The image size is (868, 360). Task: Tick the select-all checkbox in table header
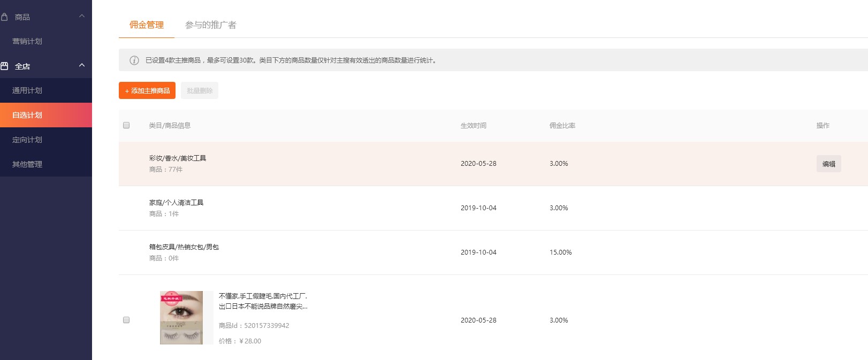click(126, 125)
